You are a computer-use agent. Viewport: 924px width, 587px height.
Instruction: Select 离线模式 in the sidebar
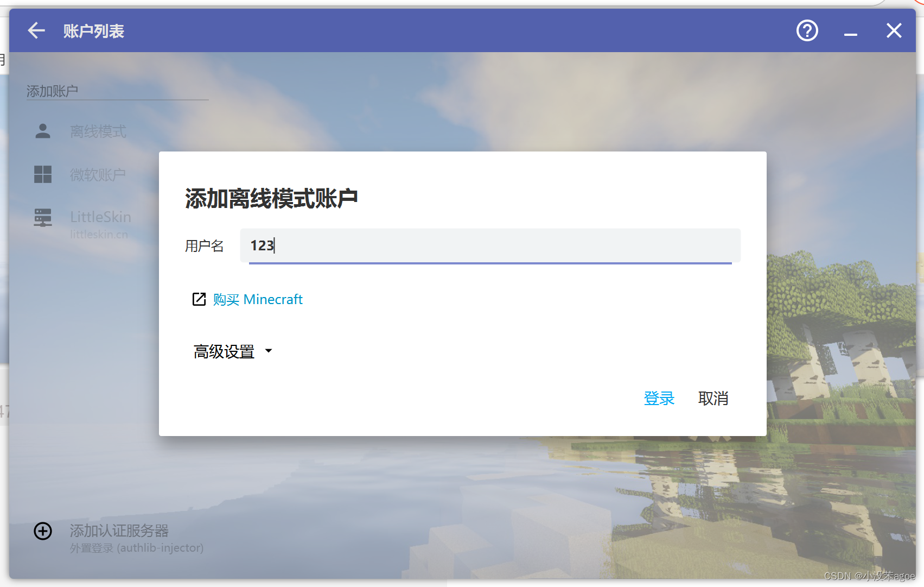(98, 131)
